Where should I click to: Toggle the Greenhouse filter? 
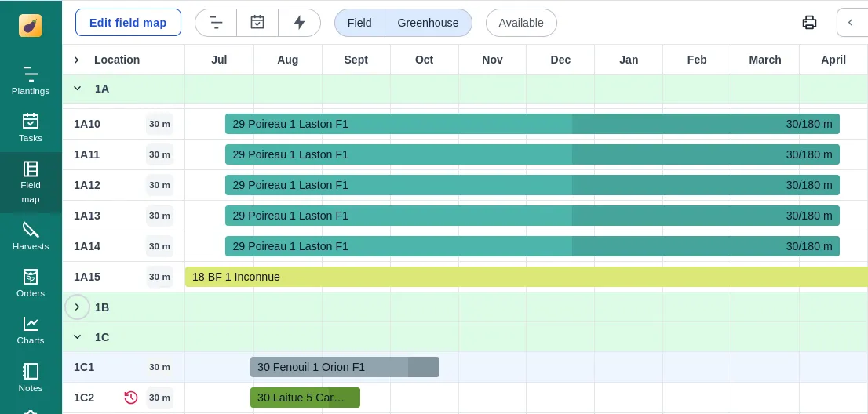click(428, 23)
